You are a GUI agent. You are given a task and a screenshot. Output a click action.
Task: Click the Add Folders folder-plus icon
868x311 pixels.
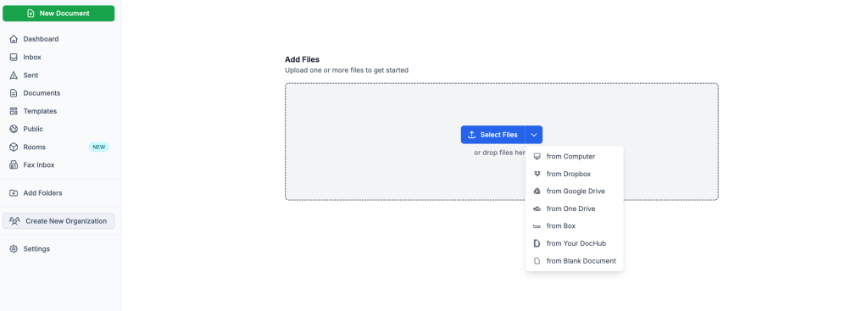tap(14, 193)
